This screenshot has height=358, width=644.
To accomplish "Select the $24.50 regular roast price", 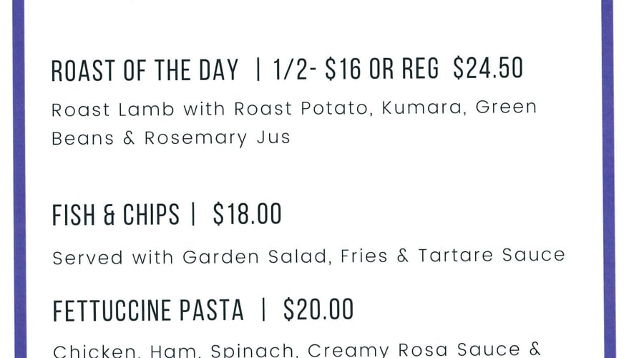I will [488, 68].
